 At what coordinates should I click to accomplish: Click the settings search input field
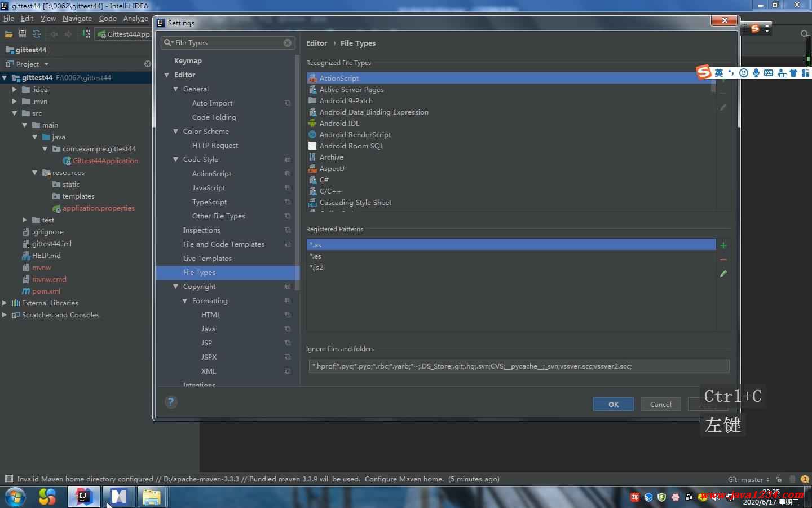pos(228,43)
